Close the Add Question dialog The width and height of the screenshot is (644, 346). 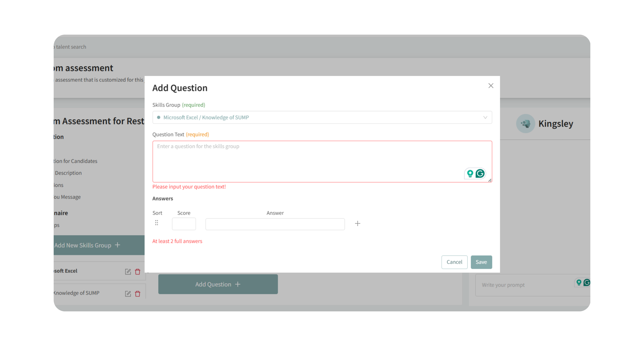tap(491, 86)
